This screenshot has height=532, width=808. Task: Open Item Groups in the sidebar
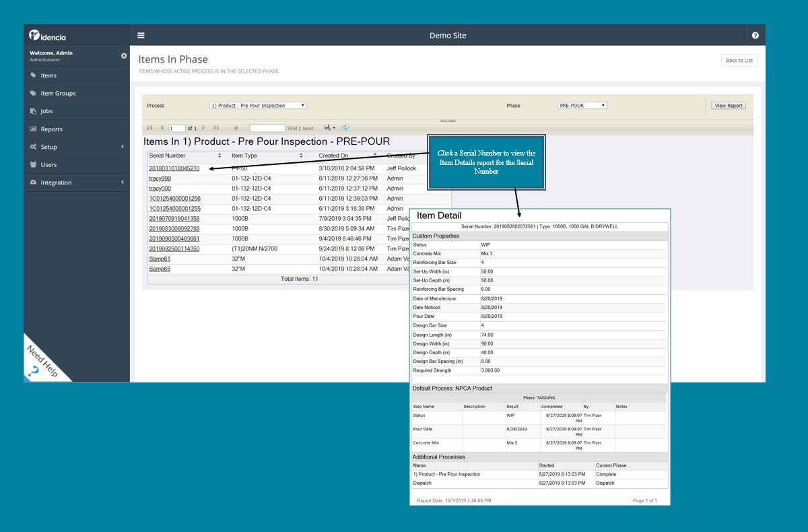pyautogui.click(x=58, y=94)
